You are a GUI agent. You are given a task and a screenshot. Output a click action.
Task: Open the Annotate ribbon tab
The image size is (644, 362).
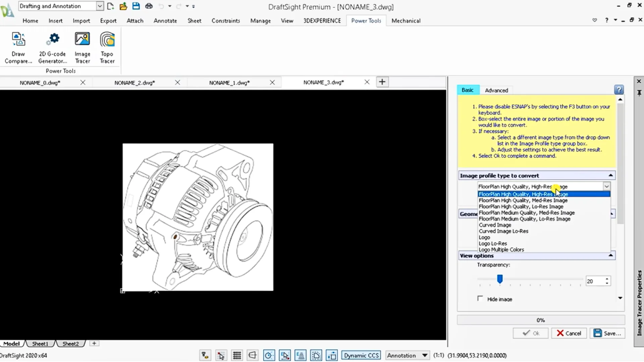point(165,21)
